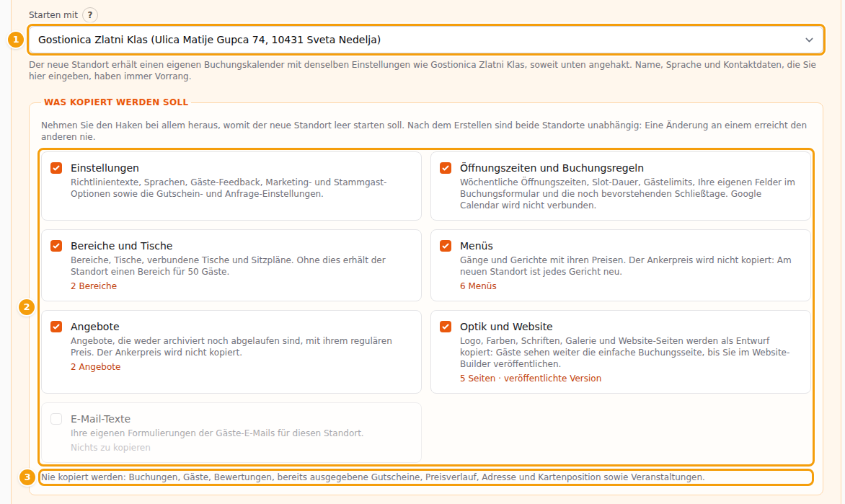
Task: Click the E-Mail-Texte card title
Action: pos(100,419)
